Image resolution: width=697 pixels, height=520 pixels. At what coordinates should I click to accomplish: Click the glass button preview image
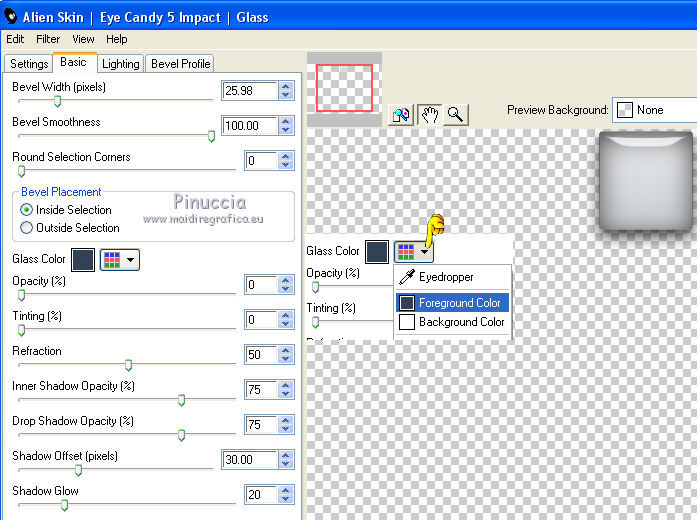tap(645, 180)
